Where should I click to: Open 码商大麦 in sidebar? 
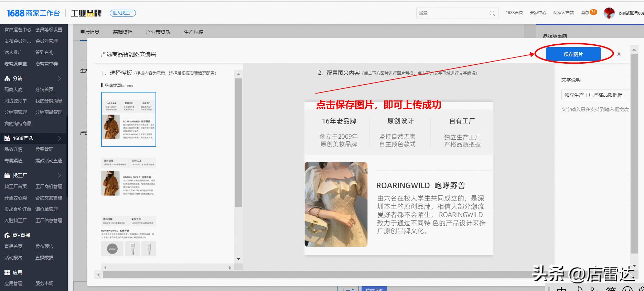pos(13,89)
